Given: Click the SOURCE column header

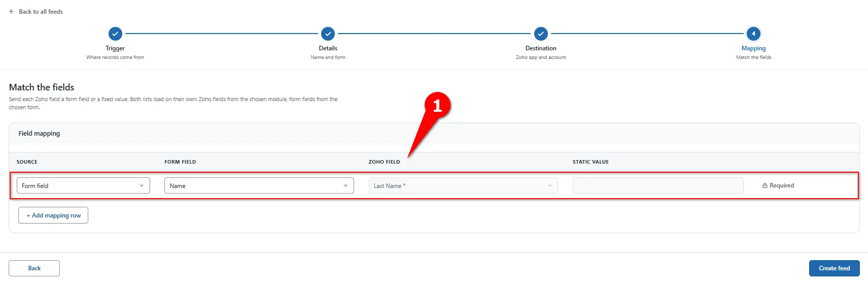Looking at the screenshot, I should (27, 162).
